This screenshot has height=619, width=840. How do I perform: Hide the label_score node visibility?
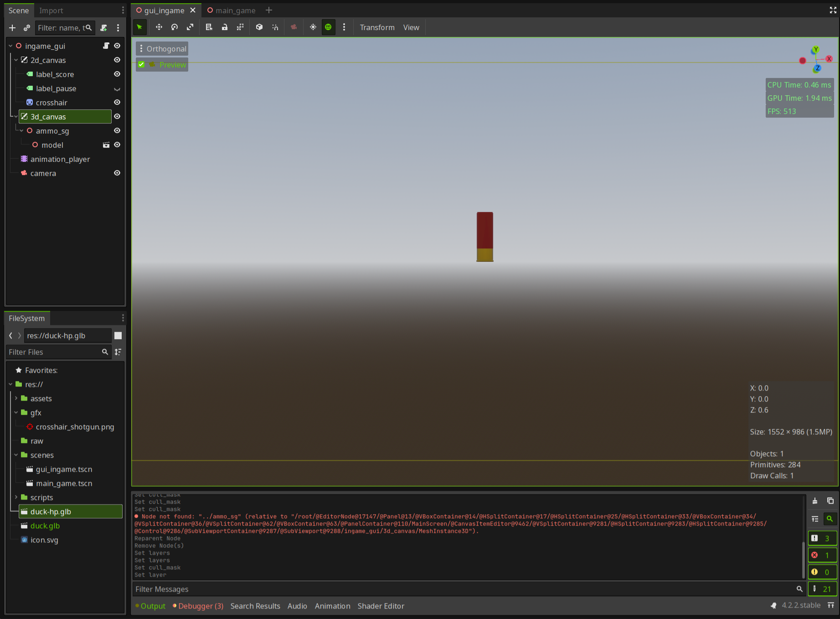click(x=117, y=74)
